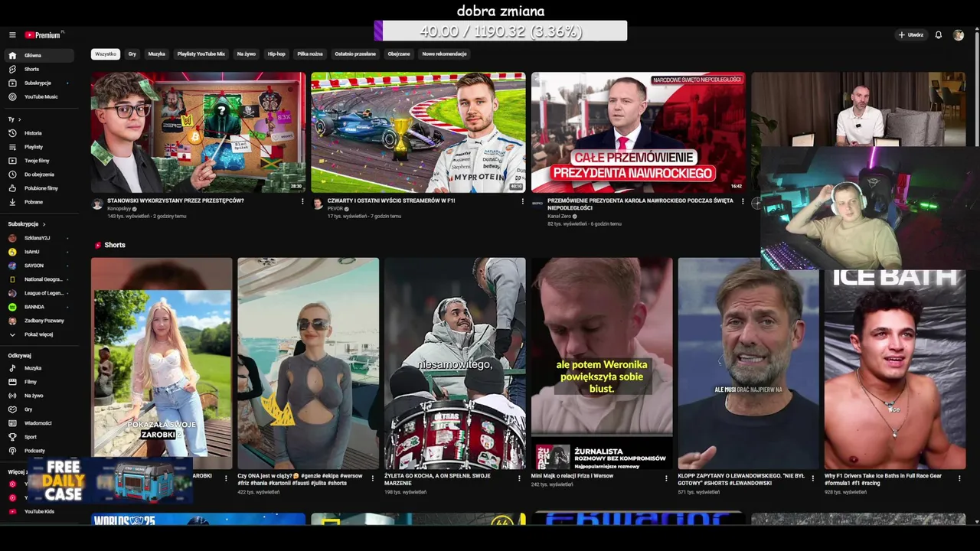The height and width of the screenshot is (551, 980).
Task: Open BANNDA subscription channel
Action: click(x=38, y=307)
